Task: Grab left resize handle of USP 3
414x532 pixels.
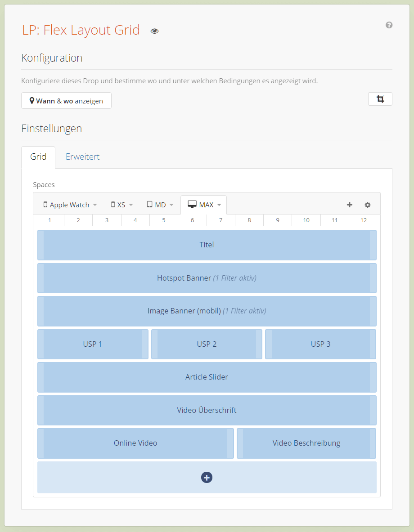Action: click(x=269, y=344)
